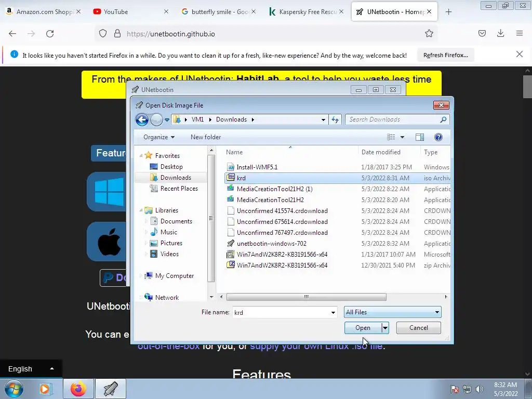The image size is (532, 399).
Task: Open a new Firefox tab
Action: [x=448, y=12]
